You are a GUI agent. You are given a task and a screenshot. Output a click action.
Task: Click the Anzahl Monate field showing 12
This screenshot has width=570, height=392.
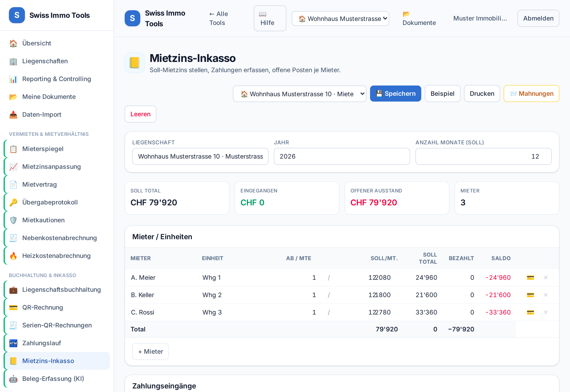click(483, 156)
